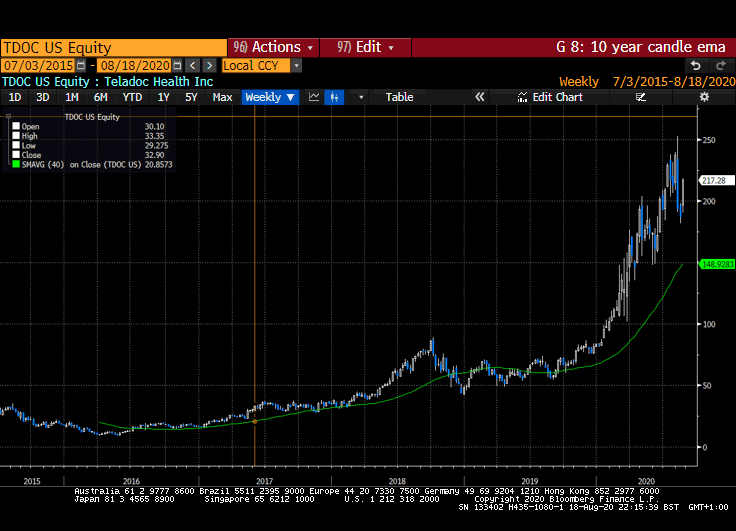
Task: Expand the Actions dropdown menu
Action: point(273,47)
